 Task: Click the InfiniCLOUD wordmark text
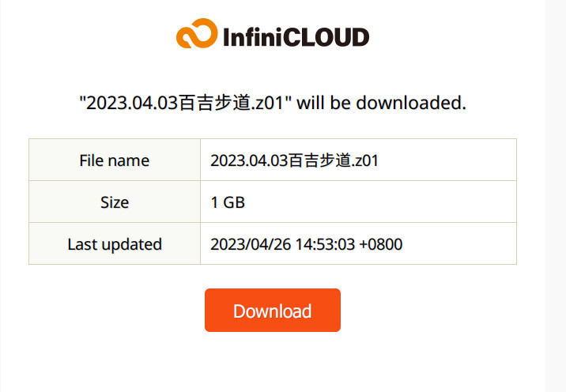pyautogui.click(x=296, y=37)
